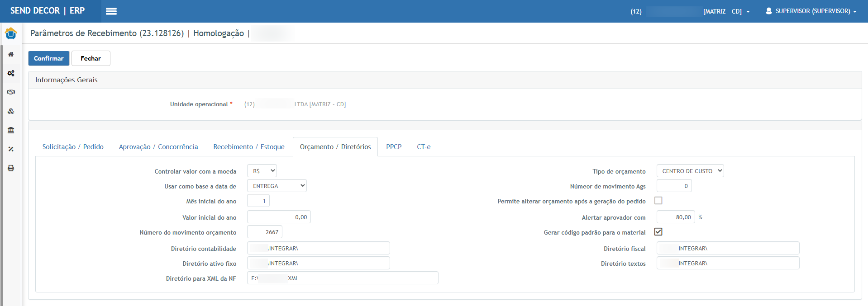The height and width of the screenshot is (306, 868).
Task: Toggle the hamburger menu in top bar
Action: (x=111, y=11)
